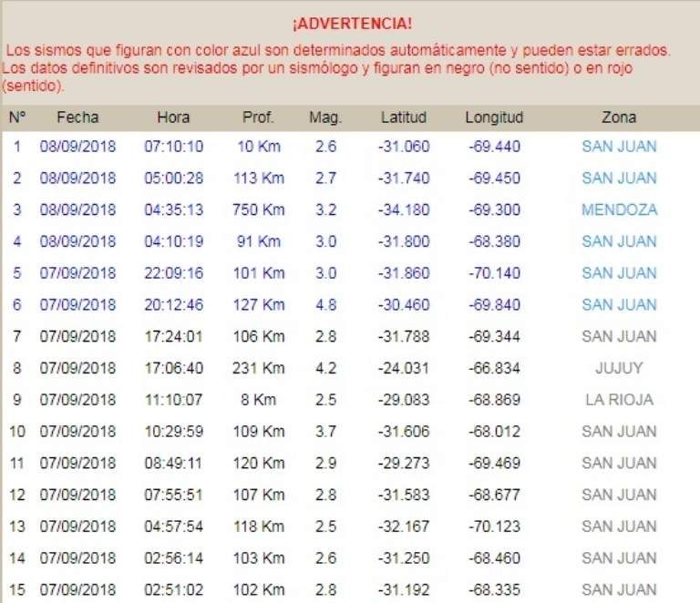The width and height of the screenshot is (700, 603).
Task: Select the 17:06:40 time entry
Action: click(173, 368)
